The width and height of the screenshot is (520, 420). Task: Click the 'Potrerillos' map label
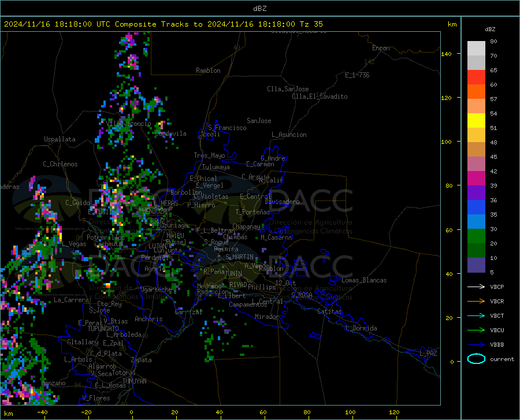point(106,237)
